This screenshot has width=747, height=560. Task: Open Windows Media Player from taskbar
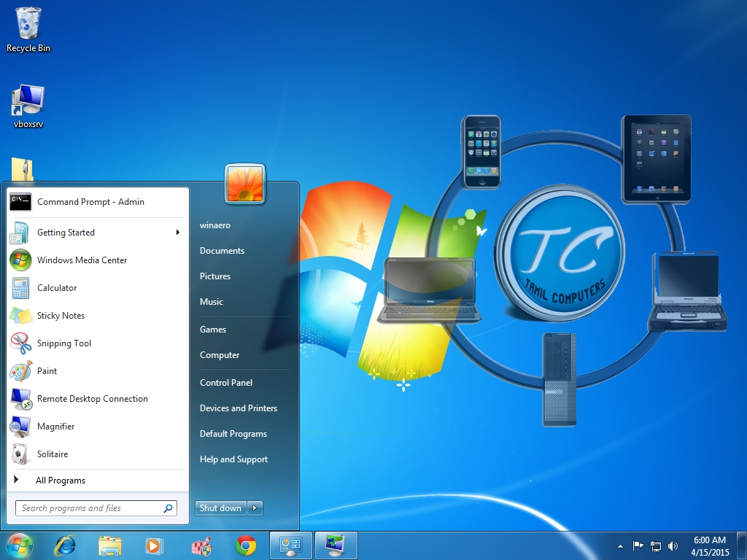pos(154,545)
